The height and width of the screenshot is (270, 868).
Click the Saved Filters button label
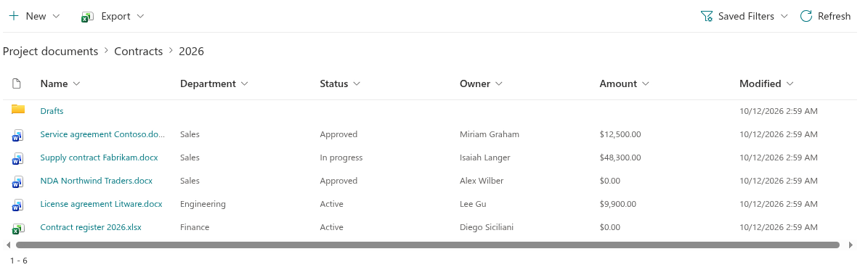(746, 17)
